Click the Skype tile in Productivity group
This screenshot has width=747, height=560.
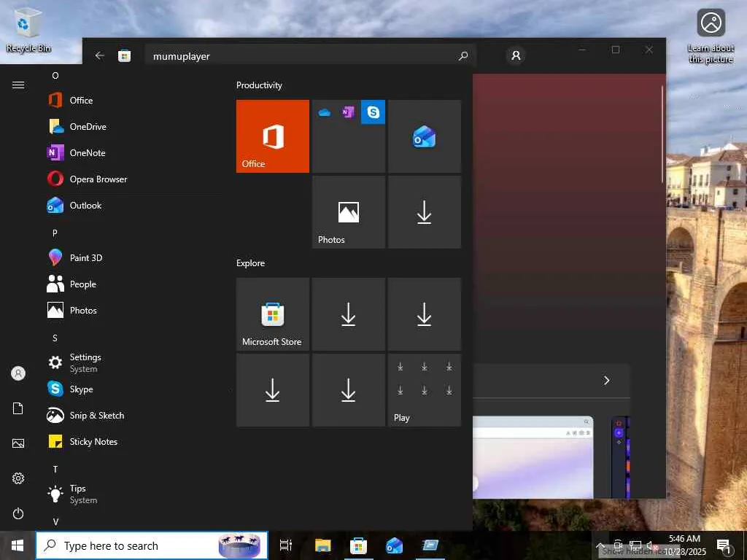pyautogui.click(x=373, y=112)
